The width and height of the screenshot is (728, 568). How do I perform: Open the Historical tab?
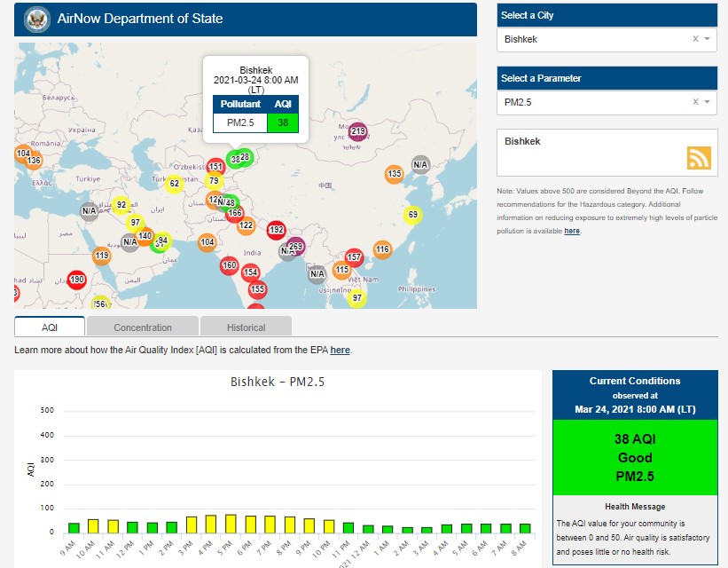point(246,327)
